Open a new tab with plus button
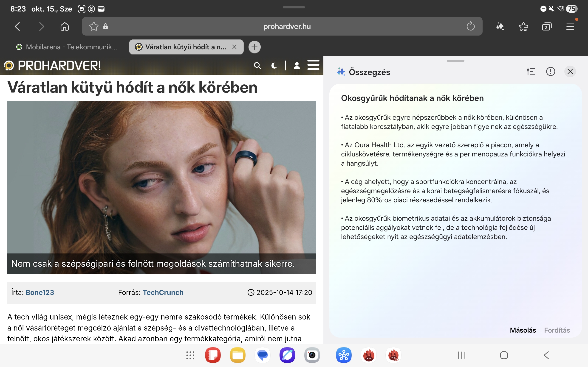Viewport: 588px width, 367px height. (254, 47)
